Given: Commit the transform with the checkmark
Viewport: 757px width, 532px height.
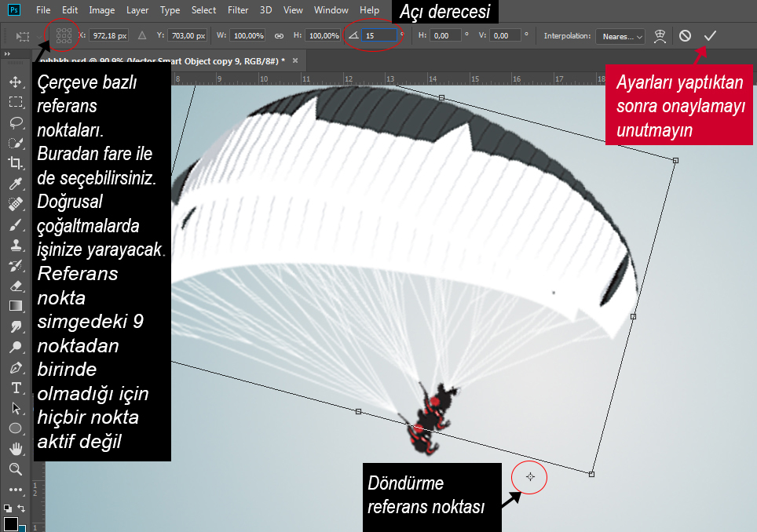Looking at the screenshot, I should (x=710, y=35).
